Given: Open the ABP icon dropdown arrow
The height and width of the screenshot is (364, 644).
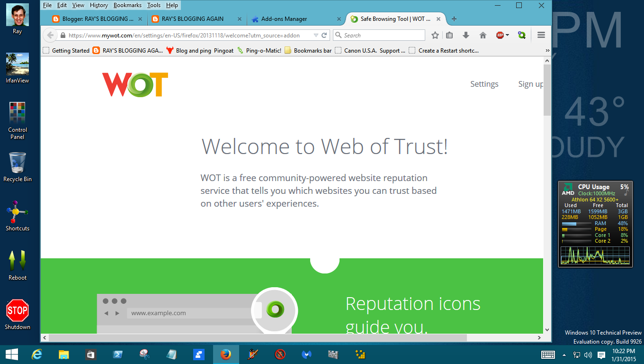Looking at the screenshot, I should coord(507,35).
